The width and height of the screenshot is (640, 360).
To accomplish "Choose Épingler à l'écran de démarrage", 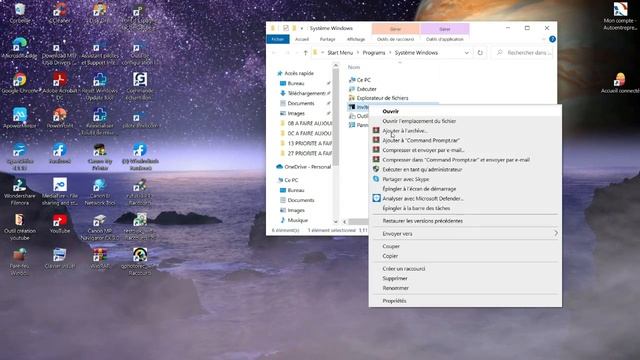I will pos(465,189).
